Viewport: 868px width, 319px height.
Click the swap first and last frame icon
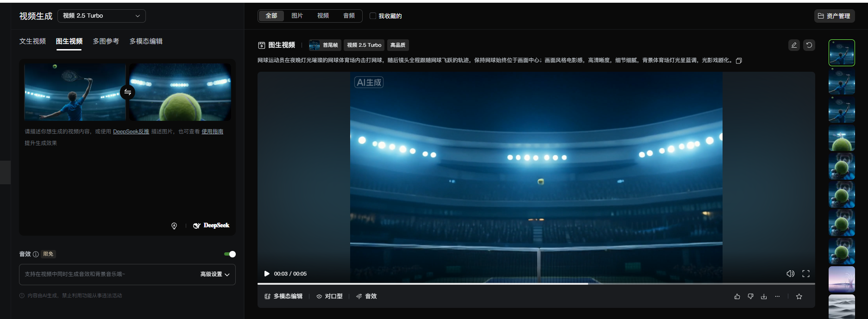coord(127,92)
